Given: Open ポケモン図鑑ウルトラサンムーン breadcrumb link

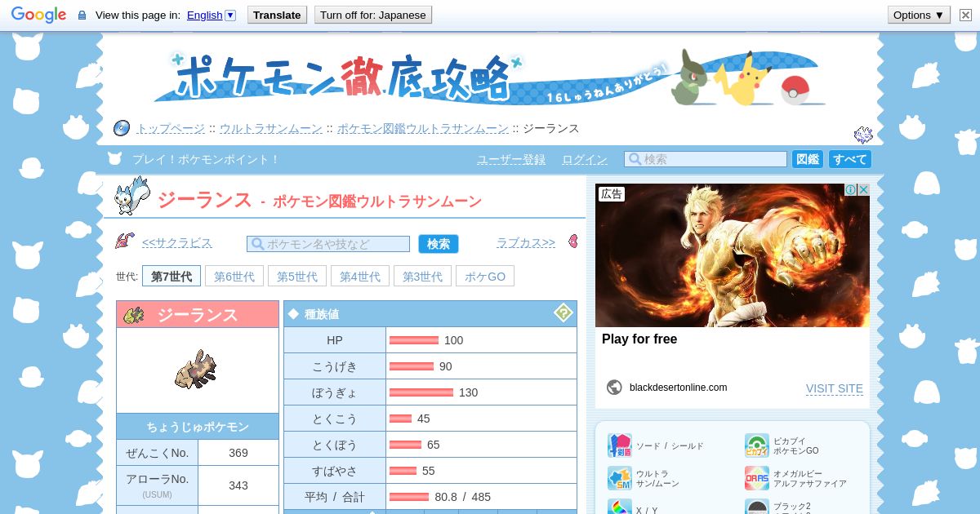Looking at the screenshot, I should (423, 128).
